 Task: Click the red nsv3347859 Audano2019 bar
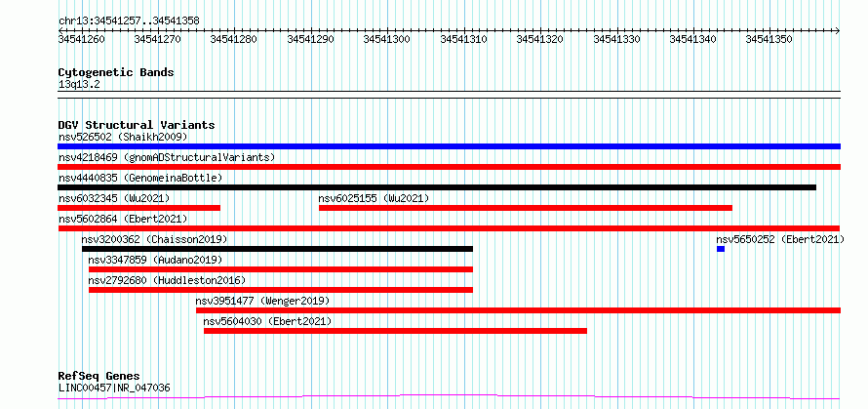coord(281,269)
